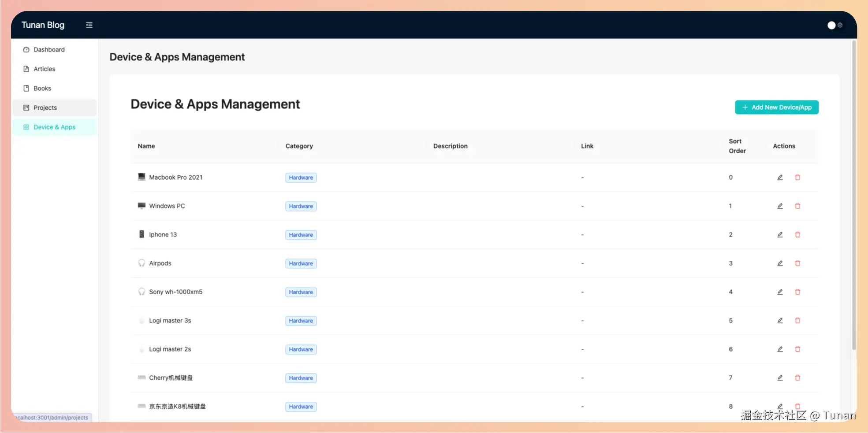Delete the Macbook Pro 2021 entry
868x433 pixels.
pos(797,178)
